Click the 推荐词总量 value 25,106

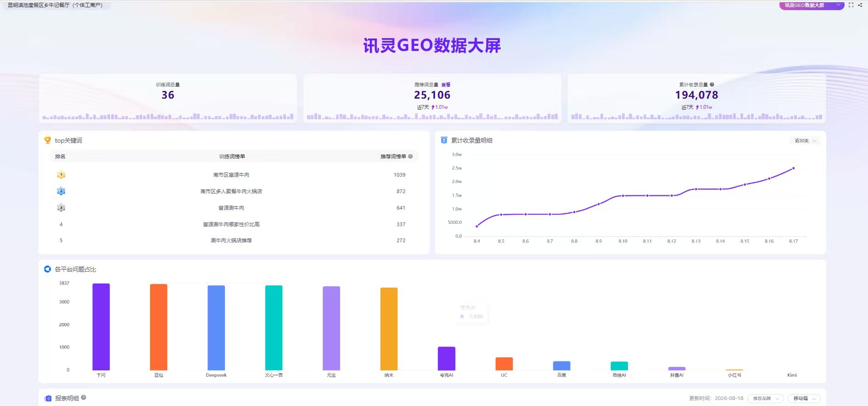[432, 95]
